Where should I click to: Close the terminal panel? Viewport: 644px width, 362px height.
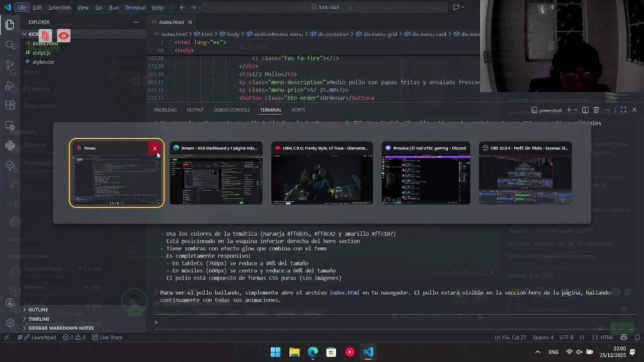(634, 110)
